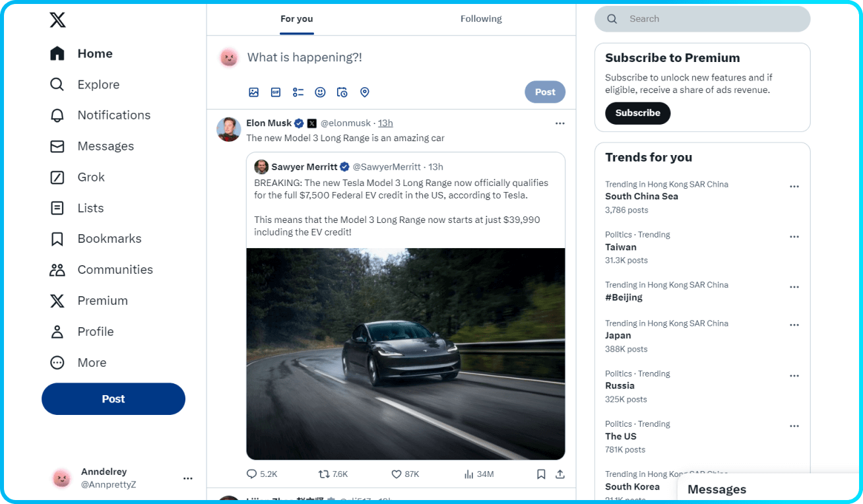Open Communities people icon
Image resolution: width=863 pixels, height=504 pixels.
tap(57, 270)
